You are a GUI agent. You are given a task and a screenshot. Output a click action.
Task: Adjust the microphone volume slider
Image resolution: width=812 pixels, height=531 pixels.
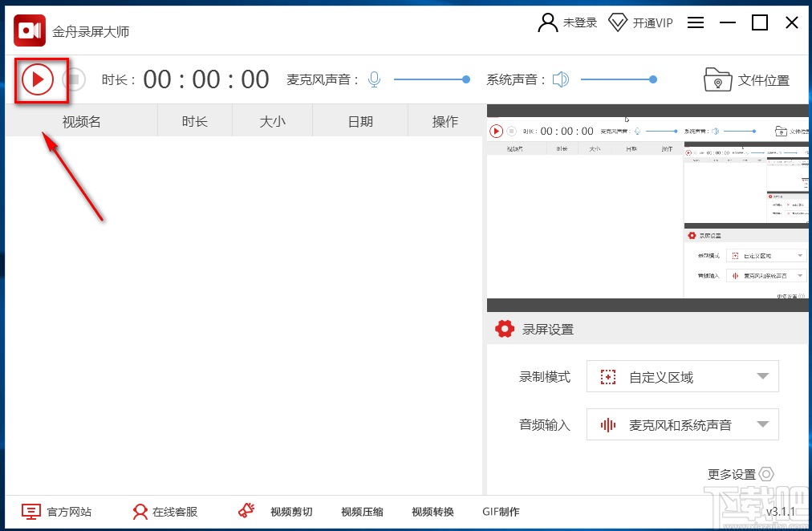tap(432, 79)
